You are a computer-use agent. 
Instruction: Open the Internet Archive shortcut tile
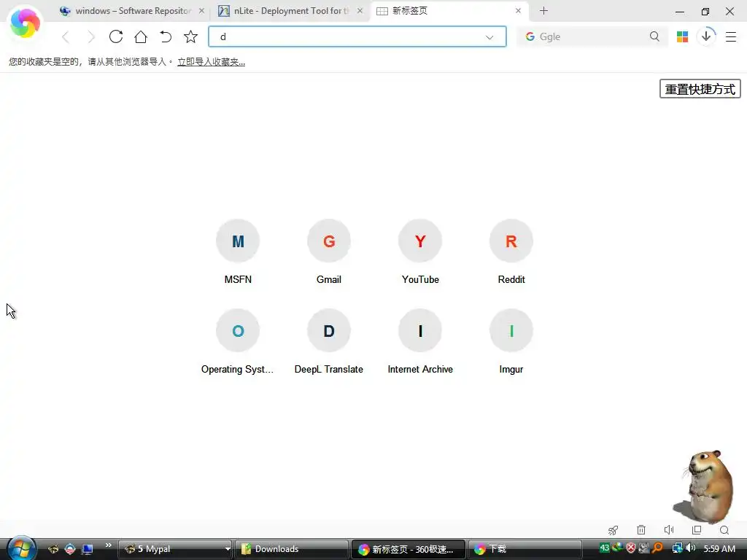420,341
